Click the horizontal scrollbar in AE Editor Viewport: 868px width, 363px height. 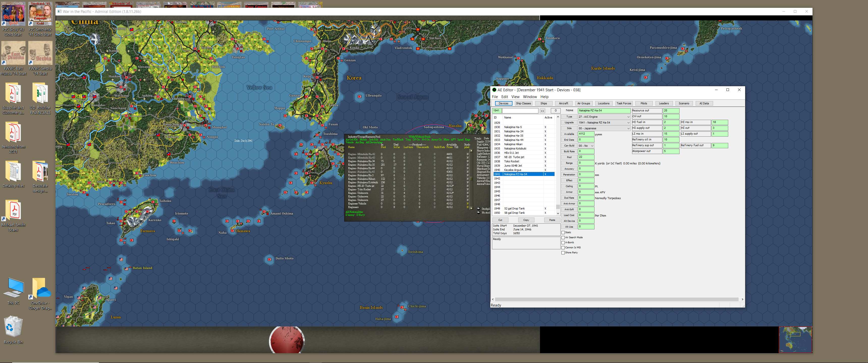tap(617, 299)
